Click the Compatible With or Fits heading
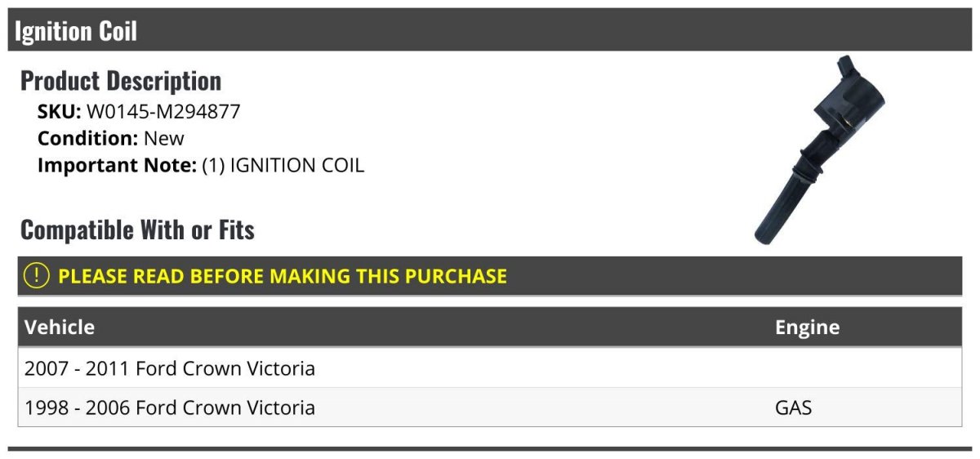The width and height of the screenshot is (980, 459). (x=137, y=230)
